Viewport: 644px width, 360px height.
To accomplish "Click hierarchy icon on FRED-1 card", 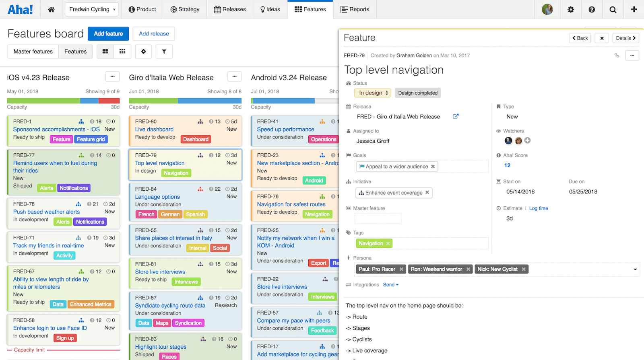I will (x=81, y=121).
